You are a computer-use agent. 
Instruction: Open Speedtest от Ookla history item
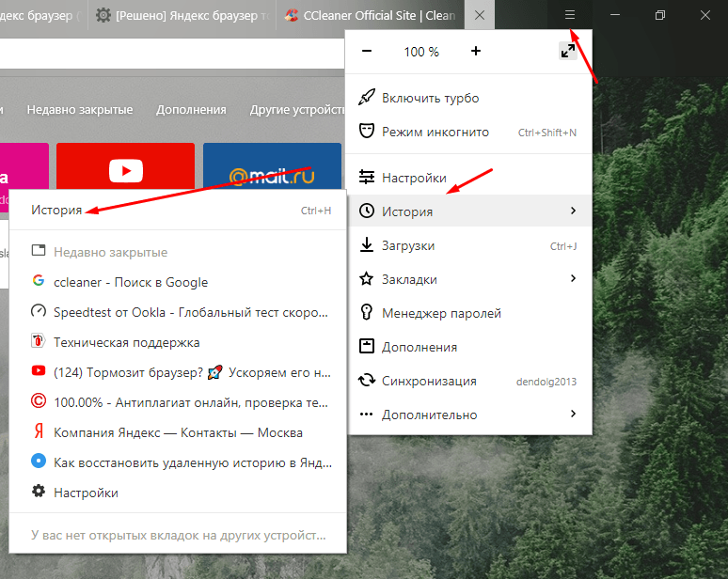tap(178, 312)
